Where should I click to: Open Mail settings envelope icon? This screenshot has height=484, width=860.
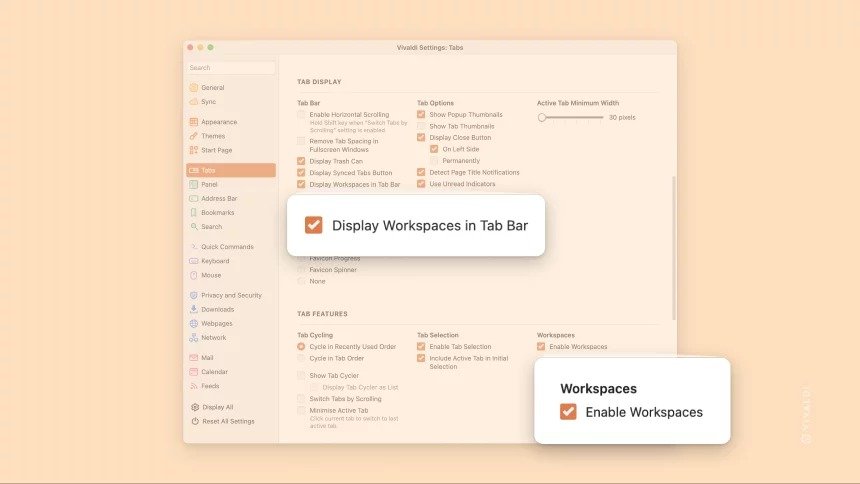click(194, 358)
